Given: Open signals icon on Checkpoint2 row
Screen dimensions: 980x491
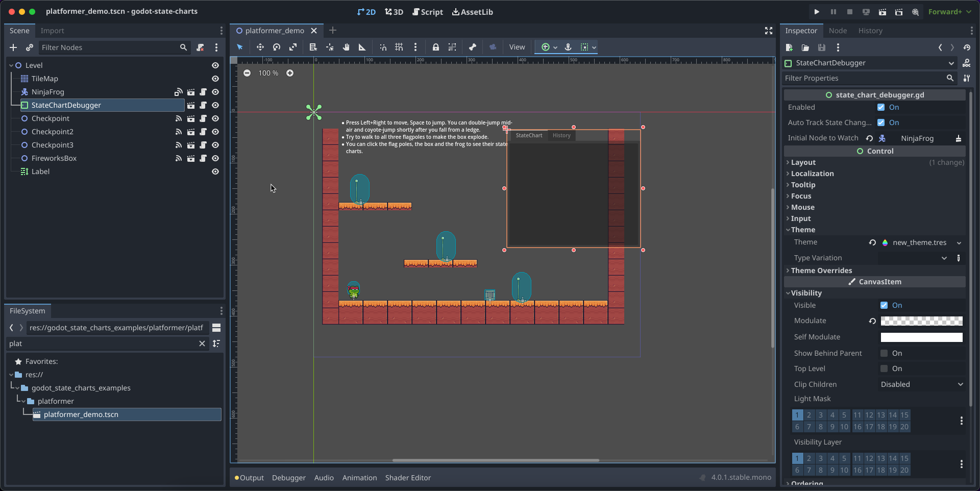Looking at the screenshot, I should 179,132.
